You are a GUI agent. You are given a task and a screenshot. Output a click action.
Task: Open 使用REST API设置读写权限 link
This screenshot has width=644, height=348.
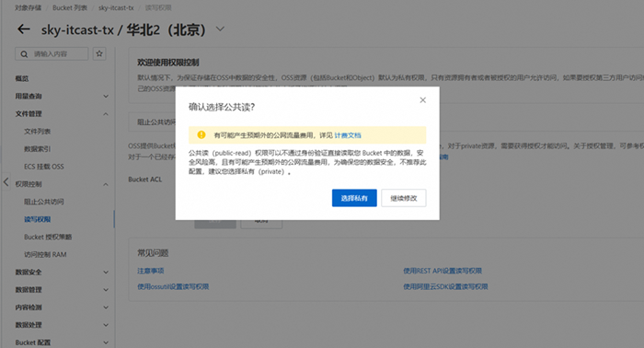click(443, 271)
